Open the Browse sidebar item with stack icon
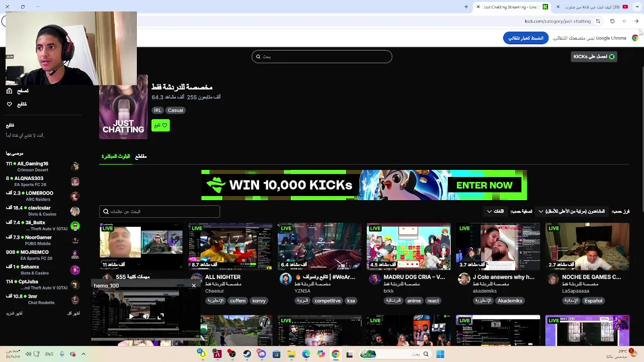Screen dimensions: 644x362 coord(18,91)
